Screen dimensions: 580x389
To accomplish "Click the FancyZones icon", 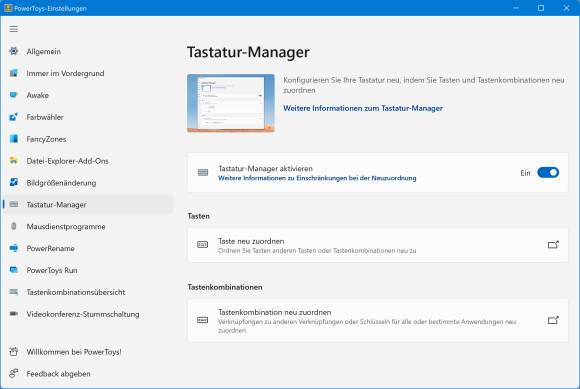I will (14, 139).
